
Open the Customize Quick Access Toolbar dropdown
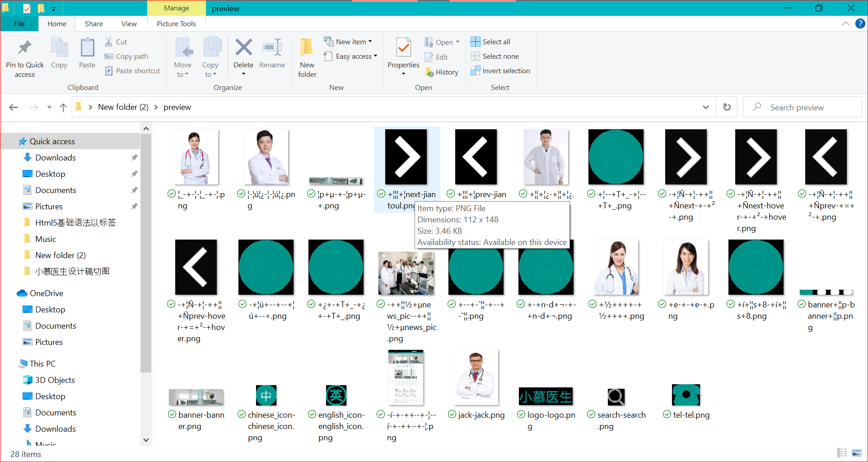pos(53,9)
